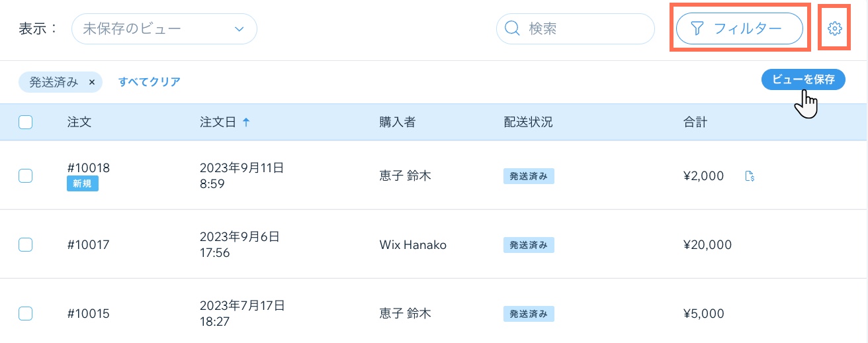Check the box for order #10017
The image size is (868, 343).
(26, 244)
